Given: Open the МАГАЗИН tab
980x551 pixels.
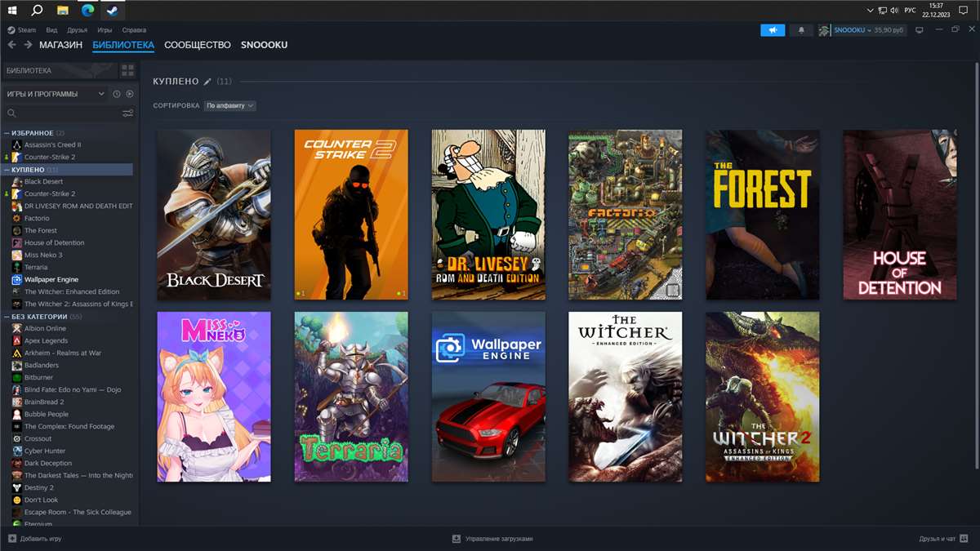Looking at the screenshot, I should point(60,45).
